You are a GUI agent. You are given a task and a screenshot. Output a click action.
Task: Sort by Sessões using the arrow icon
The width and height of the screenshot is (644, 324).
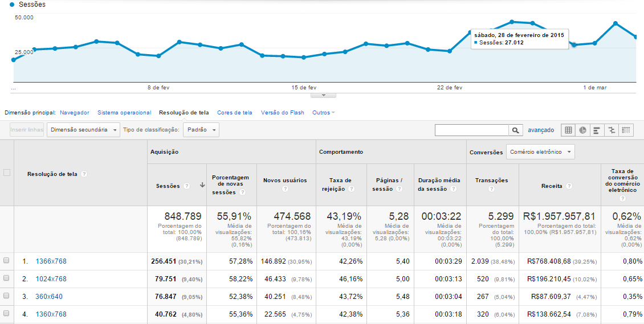[x=202, y=186]
